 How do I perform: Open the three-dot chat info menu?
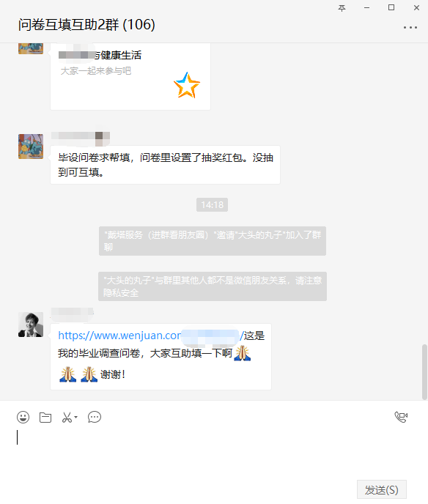pyautogui.click(x=410, y=28)
